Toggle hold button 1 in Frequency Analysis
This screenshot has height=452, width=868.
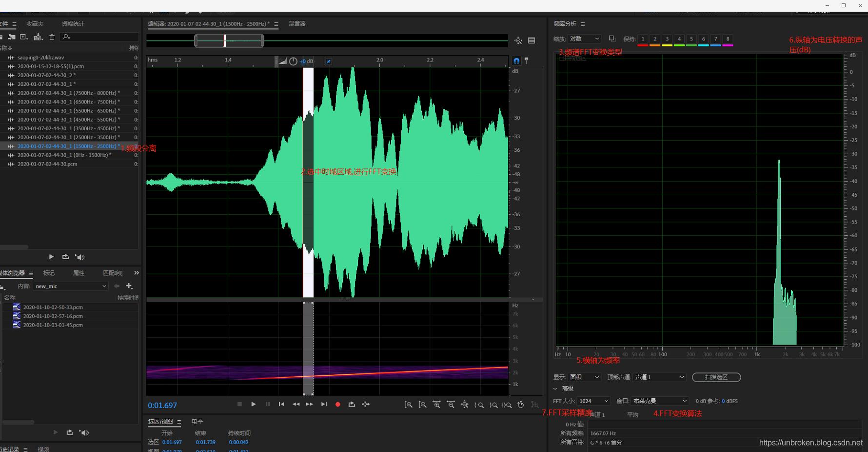(643, 39)
